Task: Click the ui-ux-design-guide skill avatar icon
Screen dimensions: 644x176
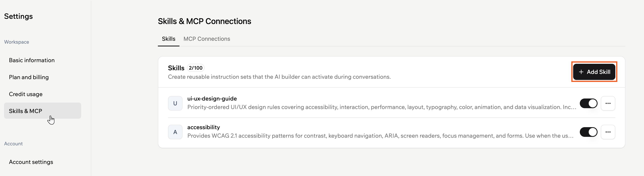Action: [175, 103]
